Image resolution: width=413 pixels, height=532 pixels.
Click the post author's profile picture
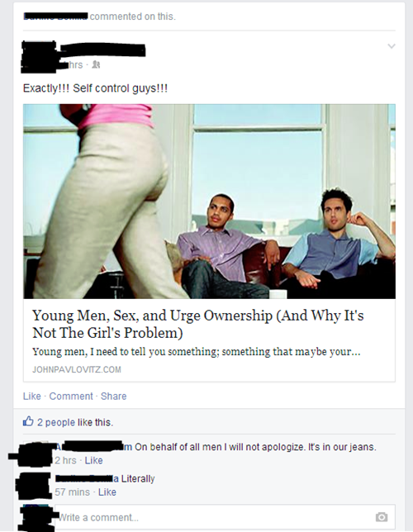click(x=39, y=57)
